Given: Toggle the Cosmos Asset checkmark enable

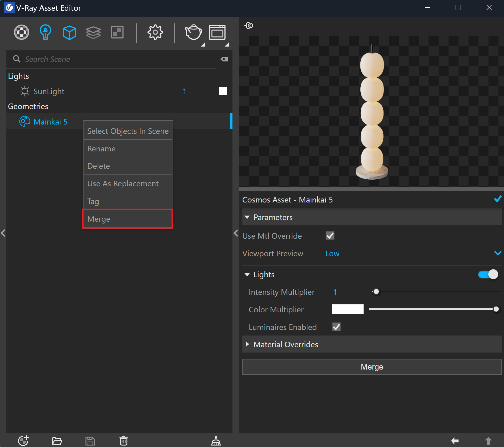Looking at the screenshot, I should [x=498, y=199].
